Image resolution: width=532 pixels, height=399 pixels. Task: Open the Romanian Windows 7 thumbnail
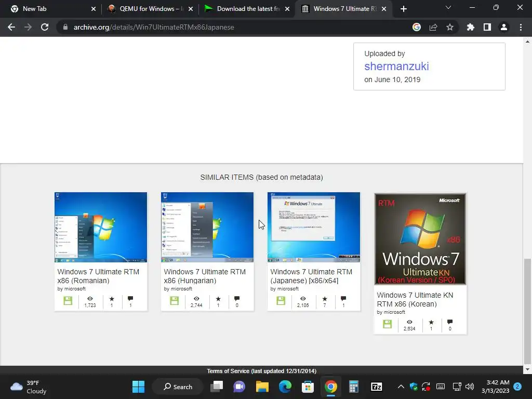[101, 228]
